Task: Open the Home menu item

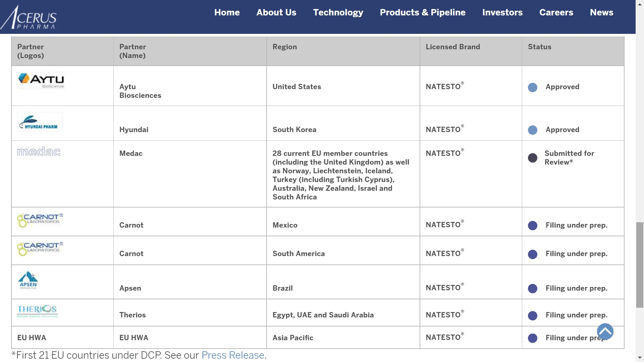Action: (x=227, y=12)
